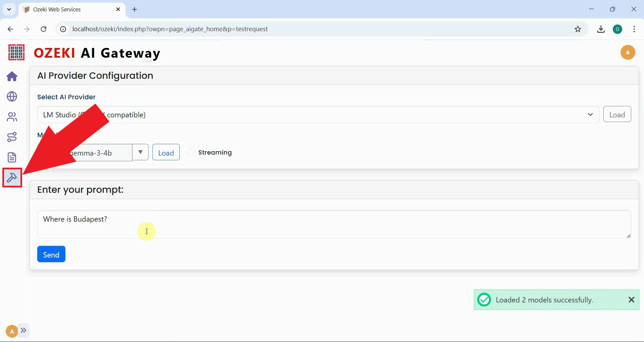Expand the sidebar with double-chevron button

pyautogui.click(x=23, y=331)
